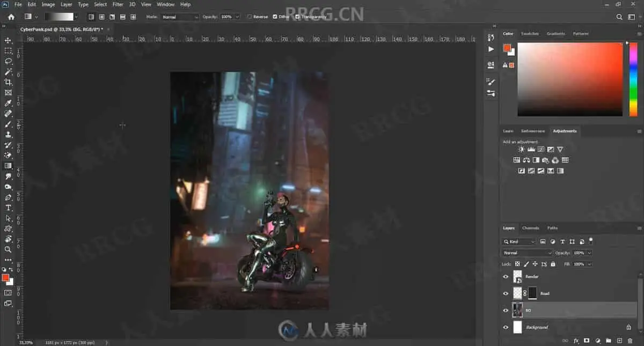Open the Layers panel Opacity dropdown
This screenshot has width=644, height=346.
coord(589,253)
